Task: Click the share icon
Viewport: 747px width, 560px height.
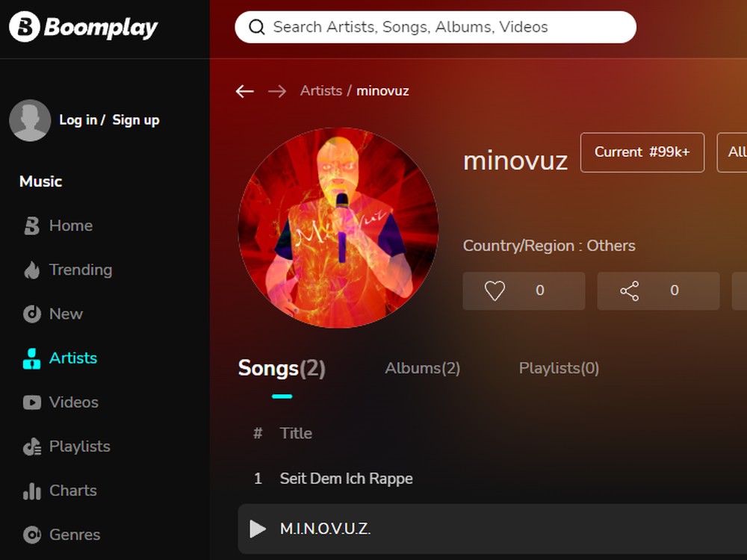Action: (x=630, y=290)
